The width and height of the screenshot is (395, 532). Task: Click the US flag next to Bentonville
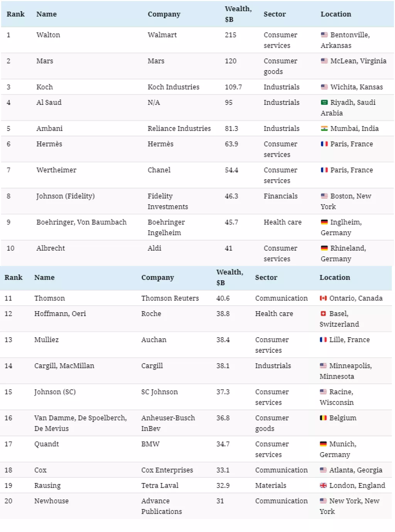click(x=324, y=35)
